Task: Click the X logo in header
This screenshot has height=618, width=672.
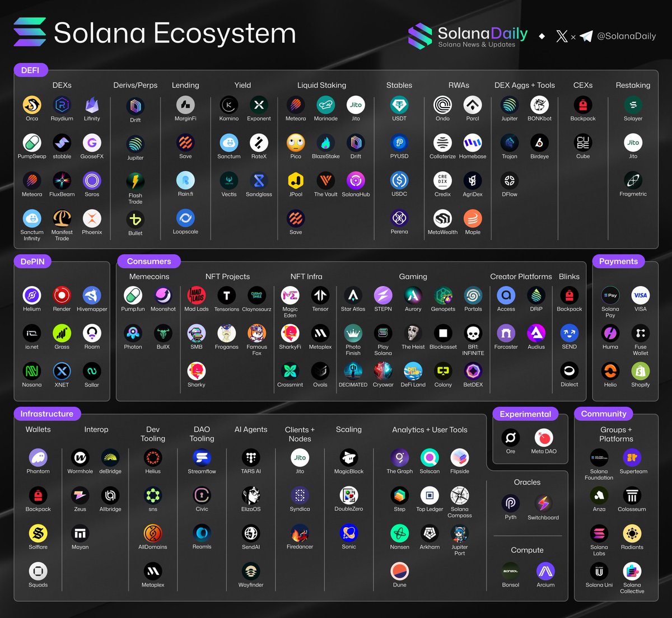Action: [562, 36]
